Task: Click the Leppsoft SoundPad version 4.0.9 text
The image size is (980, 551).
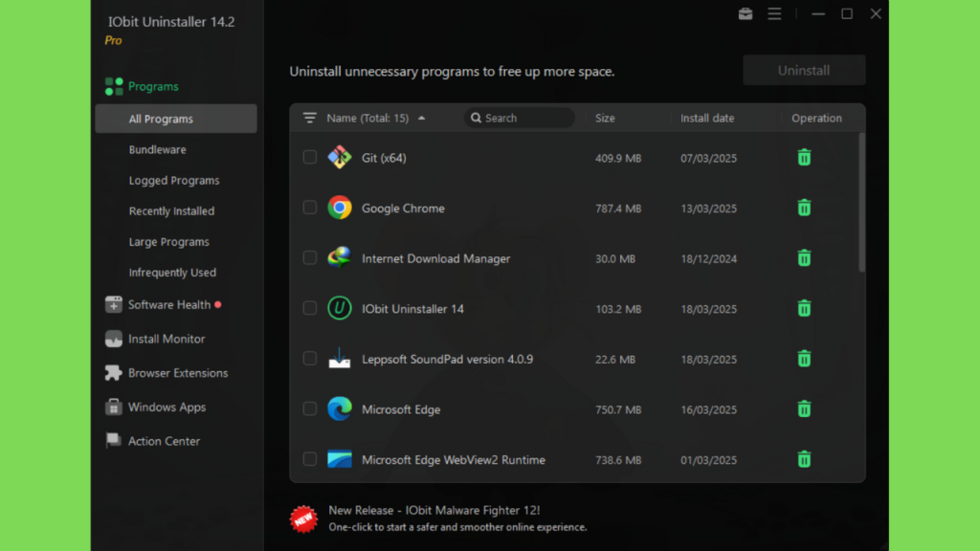Action: point(447,360)
